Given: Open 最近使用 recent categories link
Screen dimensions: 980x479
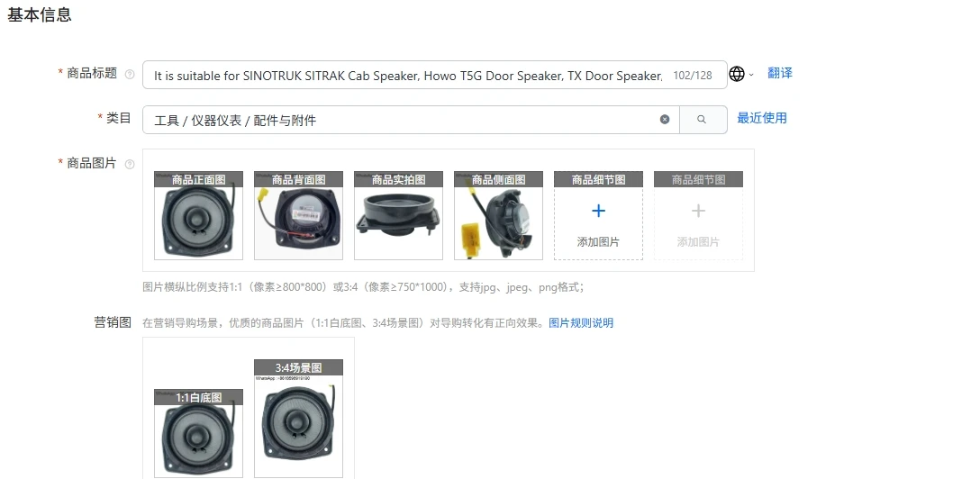Looking at the screenshot, I should point(762,118).
